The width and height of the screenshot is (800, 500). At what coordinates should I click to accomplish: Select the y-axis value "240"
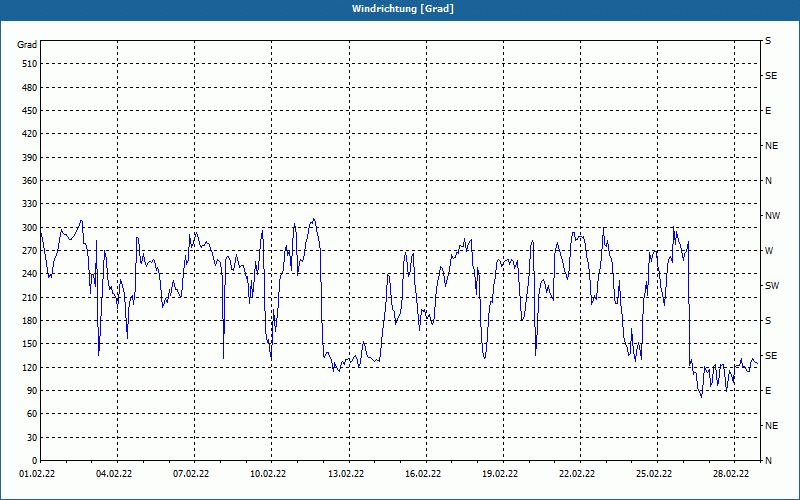click(x=30, y=274)
